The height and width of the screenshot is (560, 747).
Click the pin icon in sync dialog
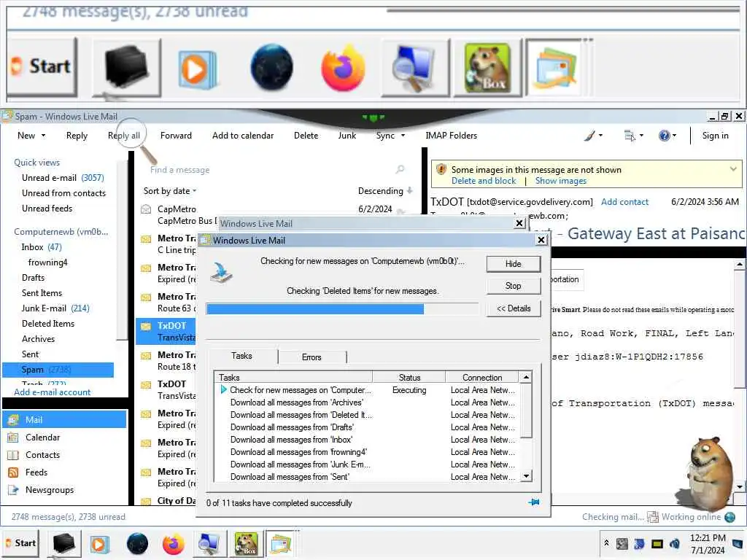pos(534,502)
